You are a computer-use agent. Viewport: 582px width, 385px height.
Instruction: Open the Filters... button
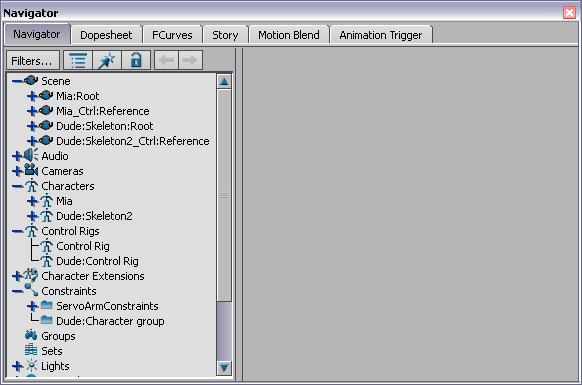[33, 60]
